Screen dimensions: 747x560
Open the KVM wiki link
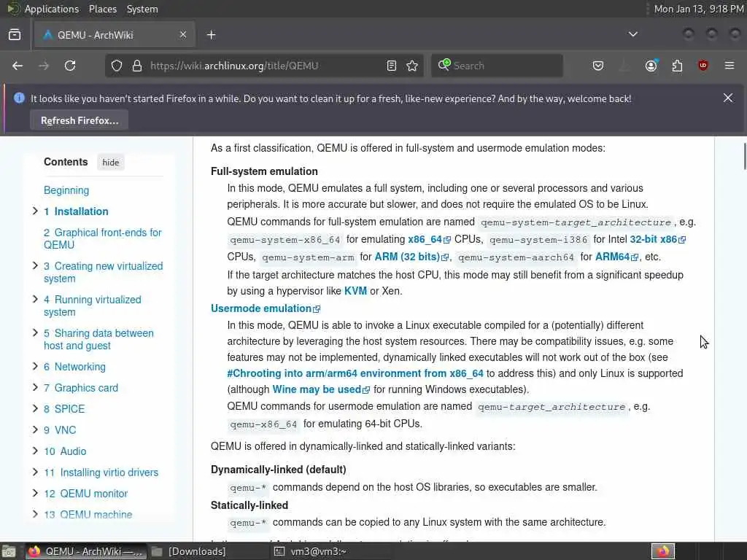tap(355, 291)
